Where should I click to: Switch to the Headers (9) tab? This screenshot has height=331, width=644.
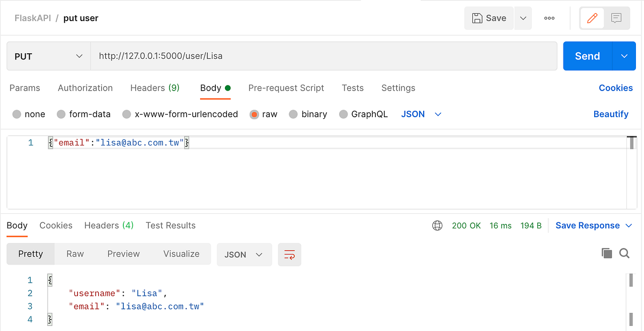[154, 88]
